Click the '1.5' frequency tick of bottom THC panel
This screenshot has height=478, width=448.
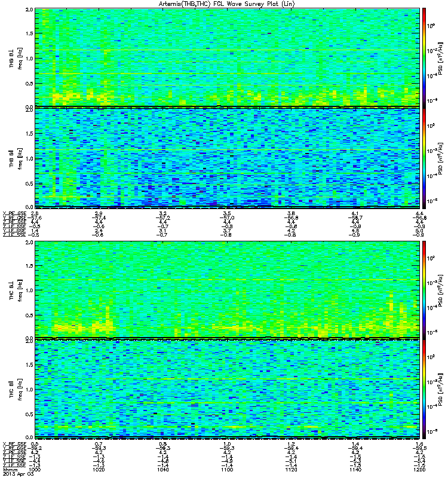29,364
